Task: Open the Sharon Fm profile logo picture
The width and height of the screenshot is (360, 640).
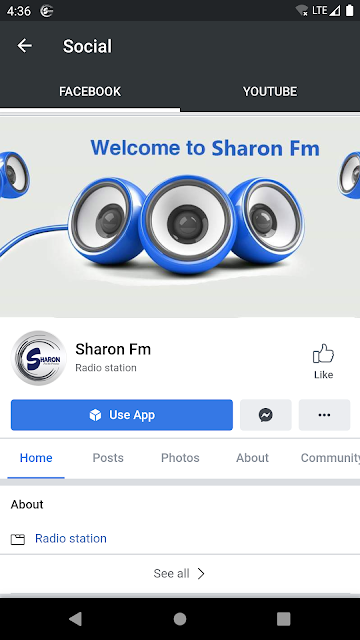Action: coord(38,358)
